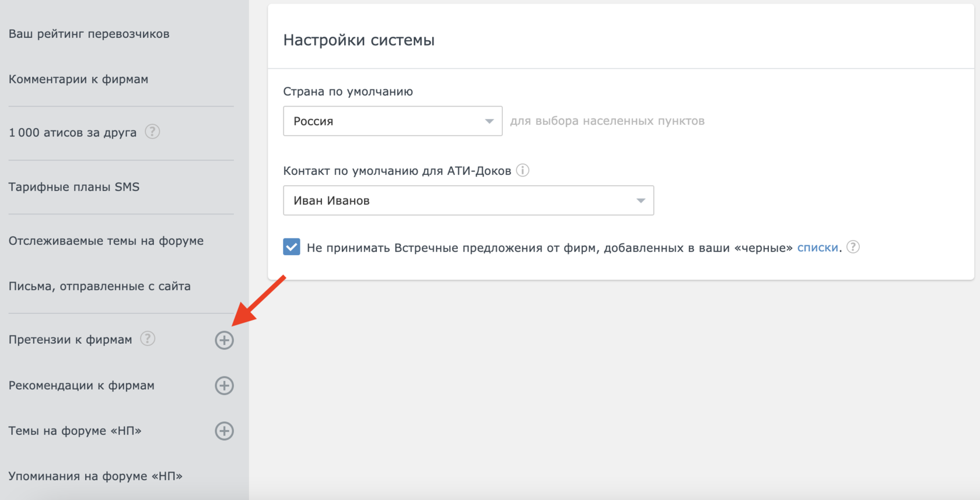Go to Тарифные планы SMS

pos(74,187)
